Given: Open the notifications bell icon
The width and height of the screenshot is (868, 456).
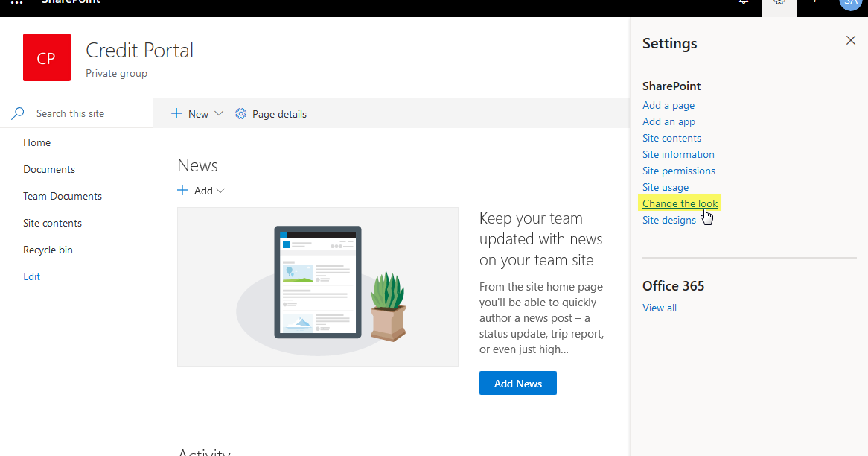Looking at the screenshot, I should [742, 4].
